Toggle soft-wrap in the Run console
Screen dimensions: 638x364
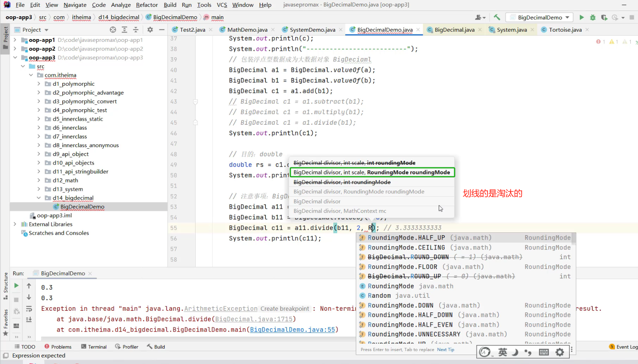coord(29,309)
